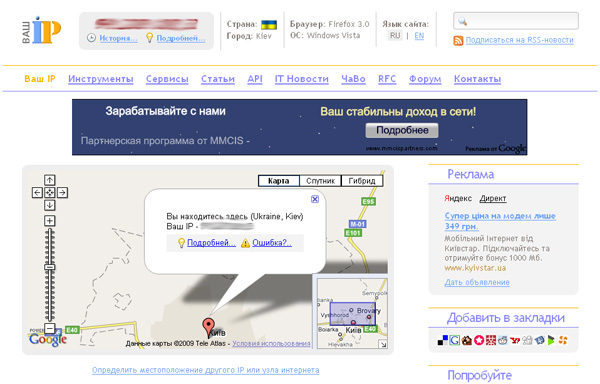This screenshot has height=384, width=600.
Task: Pan the map up with arrow
Action: (x=50, y=180)
